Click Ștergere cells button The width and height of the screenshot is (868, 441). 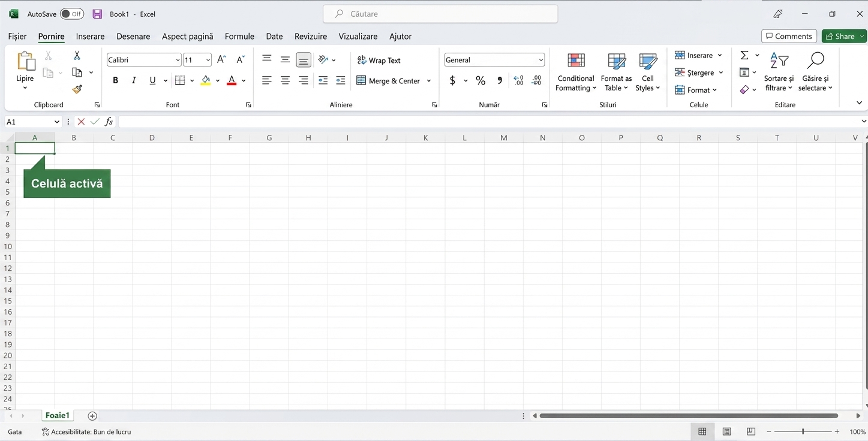[x=699, y=73]
